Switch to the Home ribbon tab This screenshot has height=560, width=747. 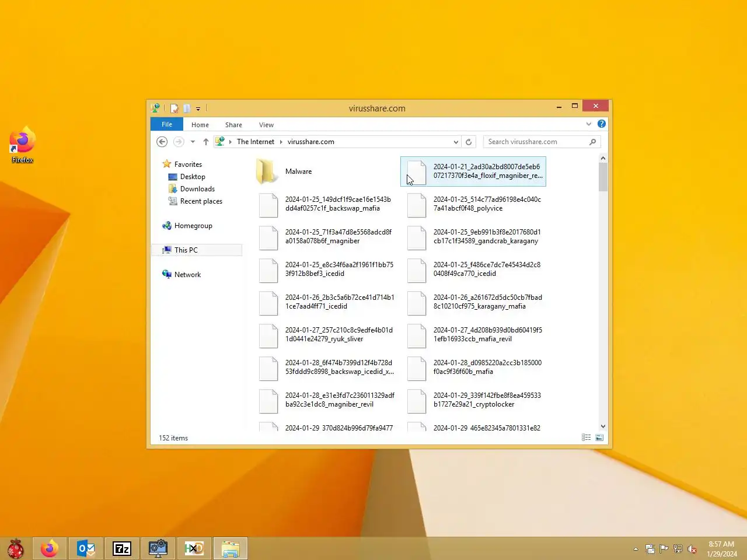point(200,125)
